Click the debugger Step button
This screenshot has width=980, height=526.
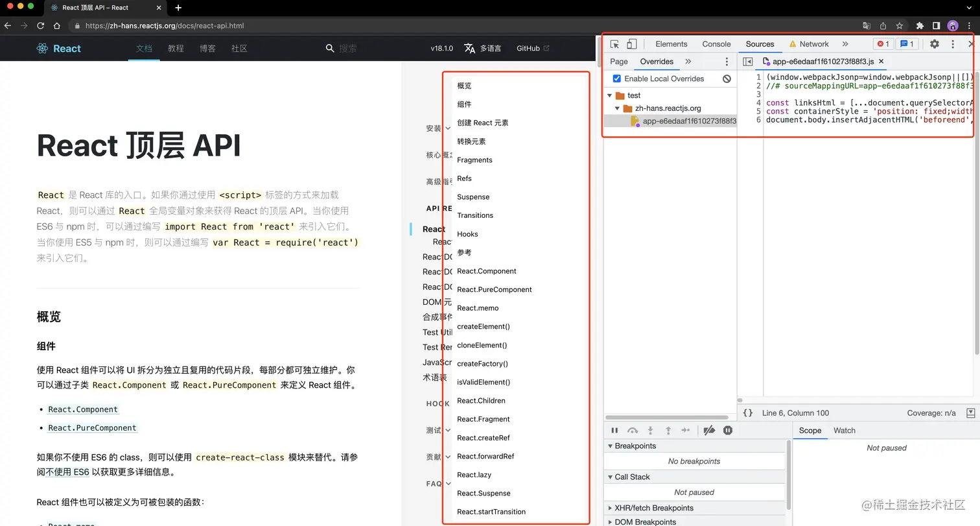pyautogui.click(x=686, y=430)
